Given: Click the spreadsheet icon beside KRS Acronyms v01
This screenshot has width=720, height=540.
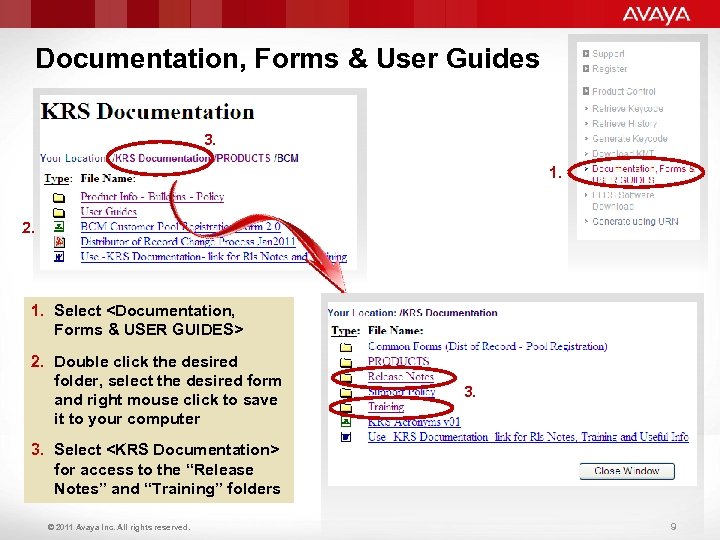Looking at the screenshot, I should click(346, 422).
